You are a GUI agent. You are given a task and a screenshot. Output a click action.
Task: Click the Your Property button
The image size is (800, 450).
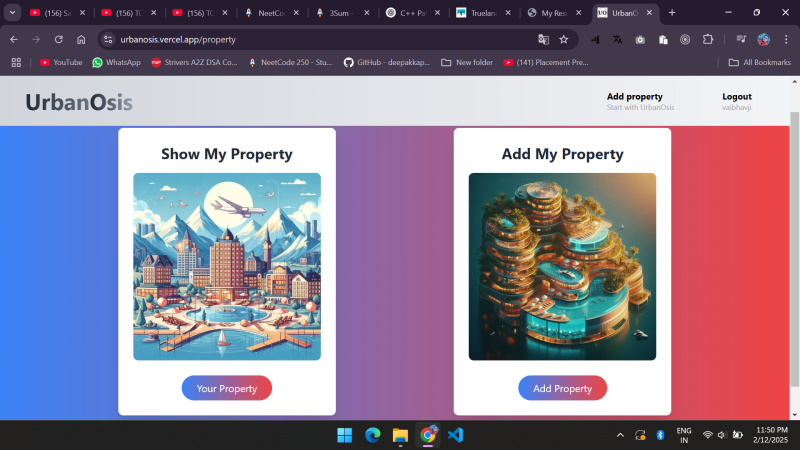tap(227, 388)
